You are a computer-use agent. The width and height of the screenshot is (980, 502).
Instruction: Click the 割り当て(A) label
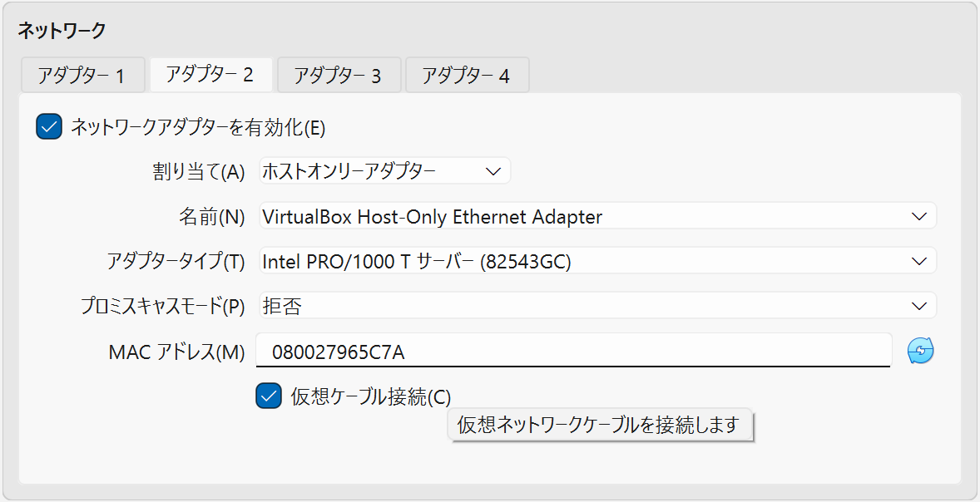click(195, 172)
